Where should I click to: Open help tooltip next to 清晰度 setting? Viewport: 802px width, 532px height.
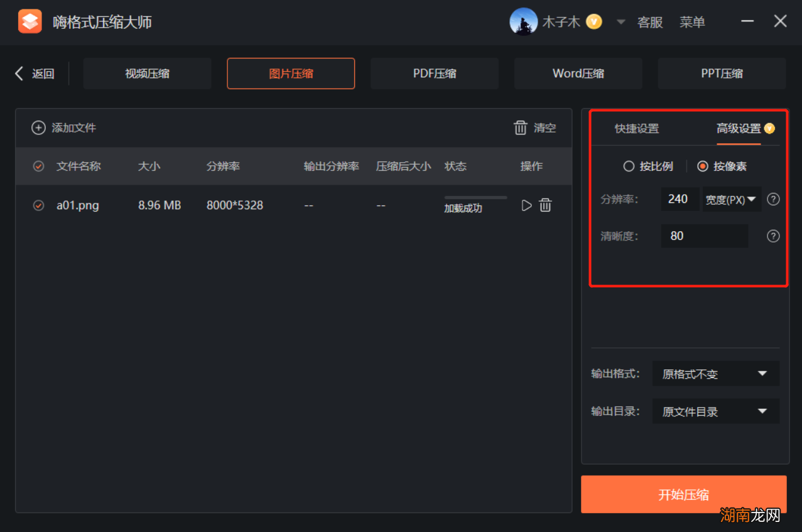tap(773, 236)
